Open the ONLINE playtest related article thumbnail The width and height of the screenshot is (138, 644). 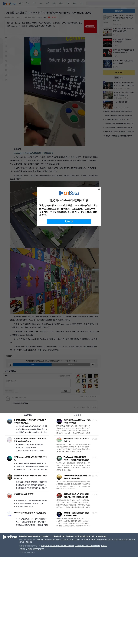tap(108, 43)
